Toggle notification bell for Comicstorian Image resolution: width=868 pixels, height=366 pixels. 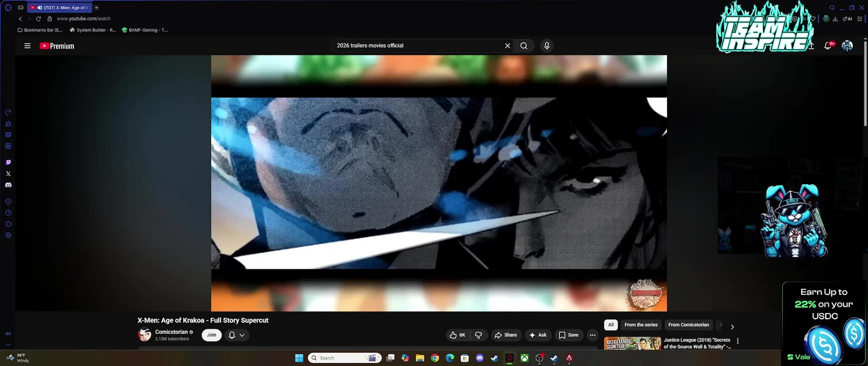pyautogui.click(x=232, y=335)
